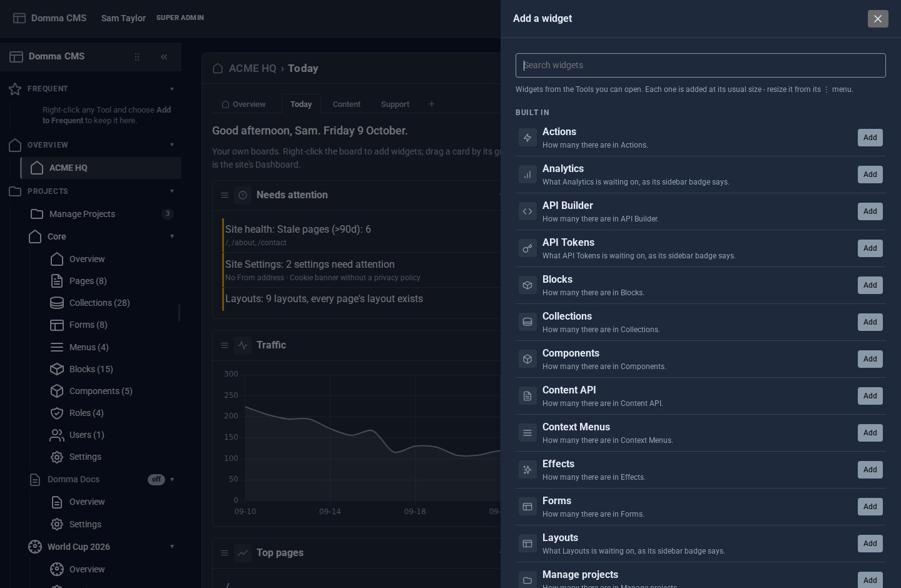Collapse the Core project tree arrow
The height and width of the screenshot is (588, 901).
coord(172,236)
